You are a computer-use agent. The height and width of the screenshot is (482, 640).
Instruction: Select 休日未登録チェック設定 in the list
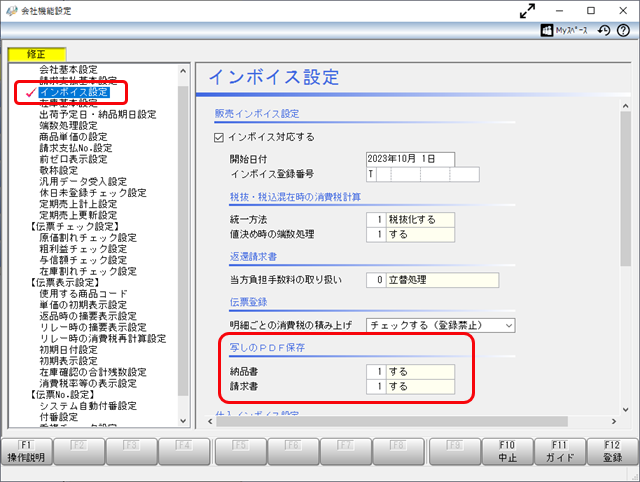(x=93, y=193)
